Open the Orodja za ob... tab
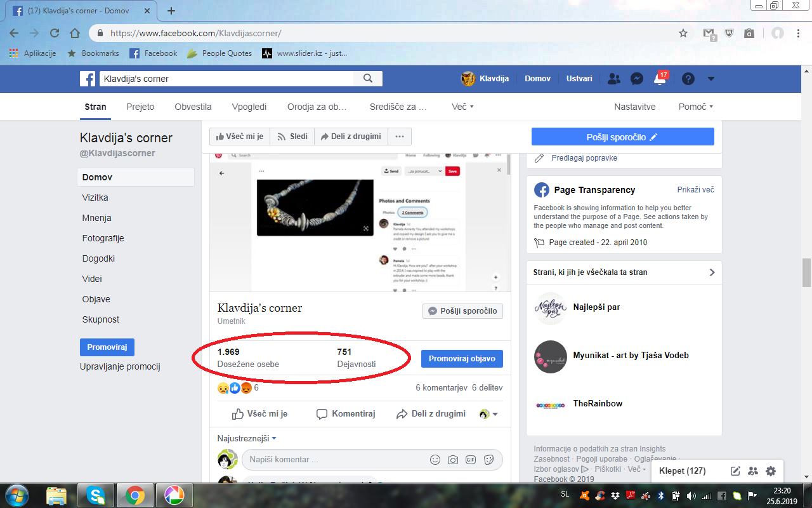 pos(317,107)
